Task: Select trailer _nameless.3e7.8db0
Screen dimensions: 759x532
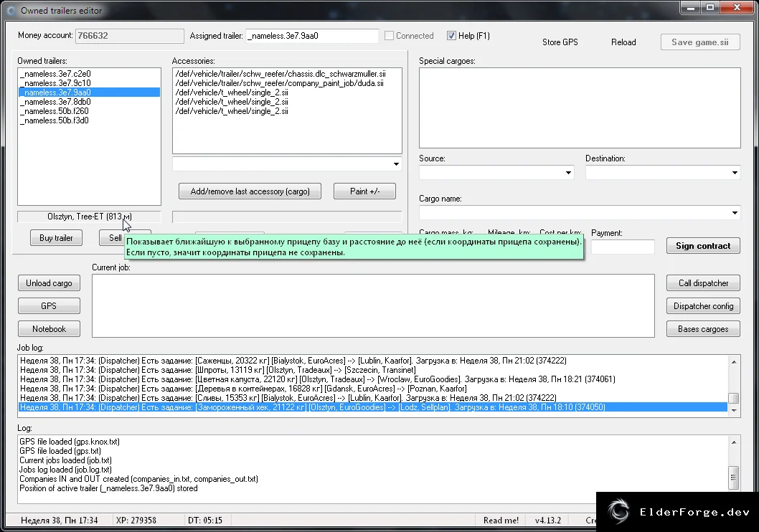Action: pos(90,102)
